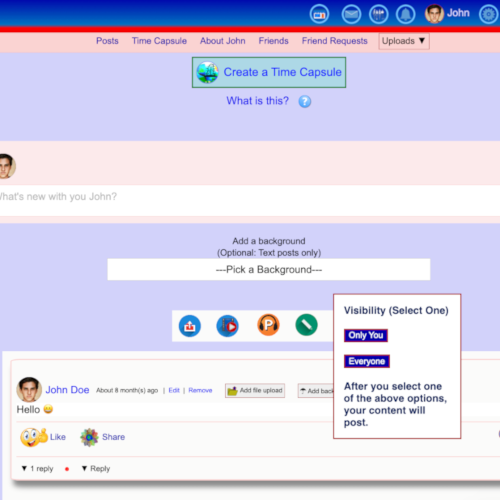Click the John name in header
The width and height of the screenshot is (500, 500).
[x=458, y=13]
